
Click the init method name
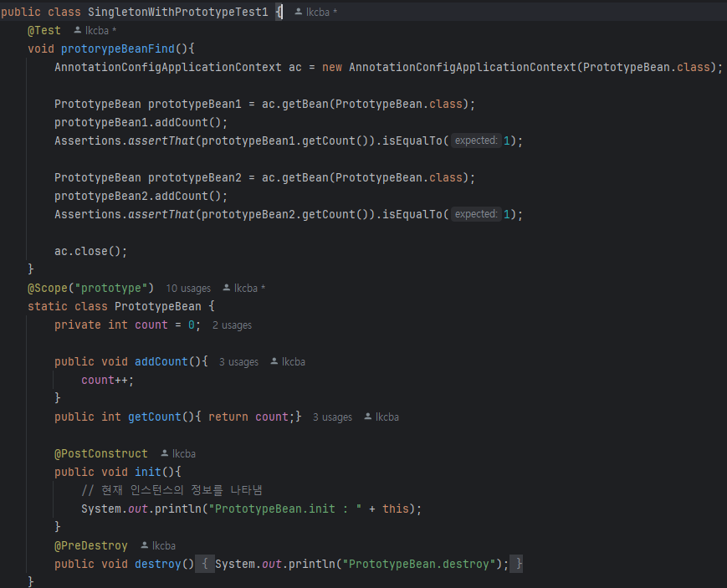[x=148, y=472]
